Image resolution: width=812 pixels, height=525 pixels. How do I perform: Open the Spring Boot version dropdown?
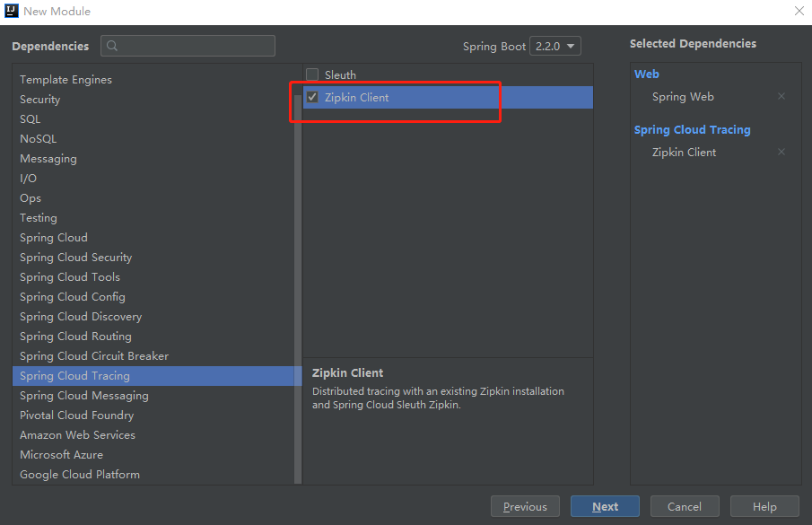pyautogui.click(x=555, y=47)
